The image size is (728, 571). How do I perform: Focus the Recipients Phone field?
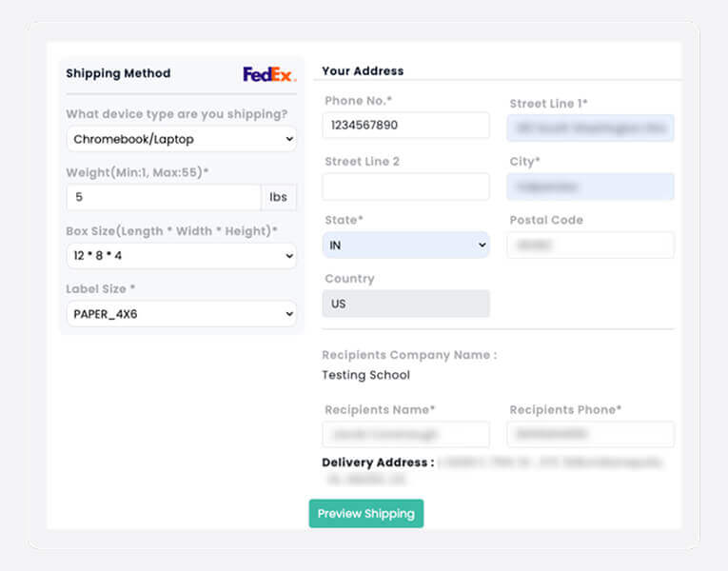click(591, 434)
